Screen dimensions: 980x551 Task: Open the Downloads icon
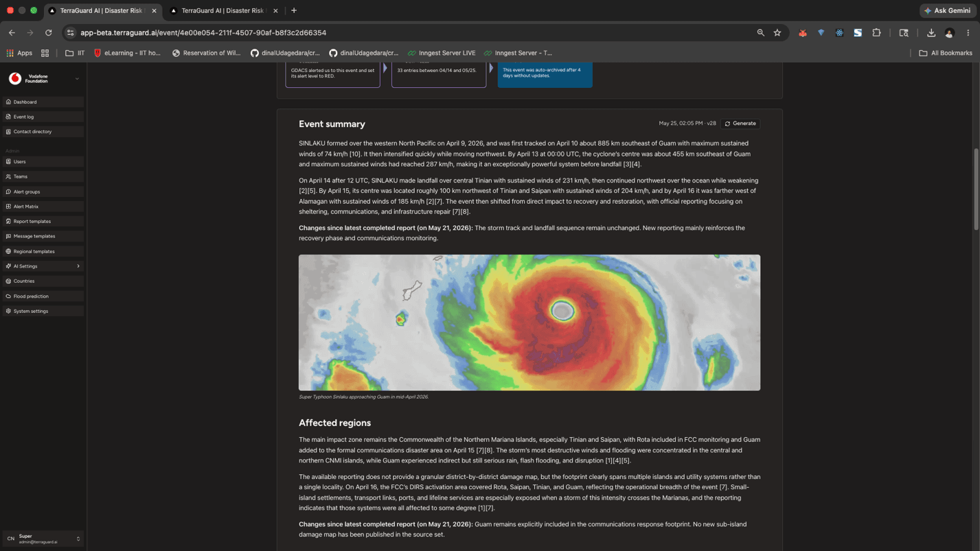pos(931,33)
